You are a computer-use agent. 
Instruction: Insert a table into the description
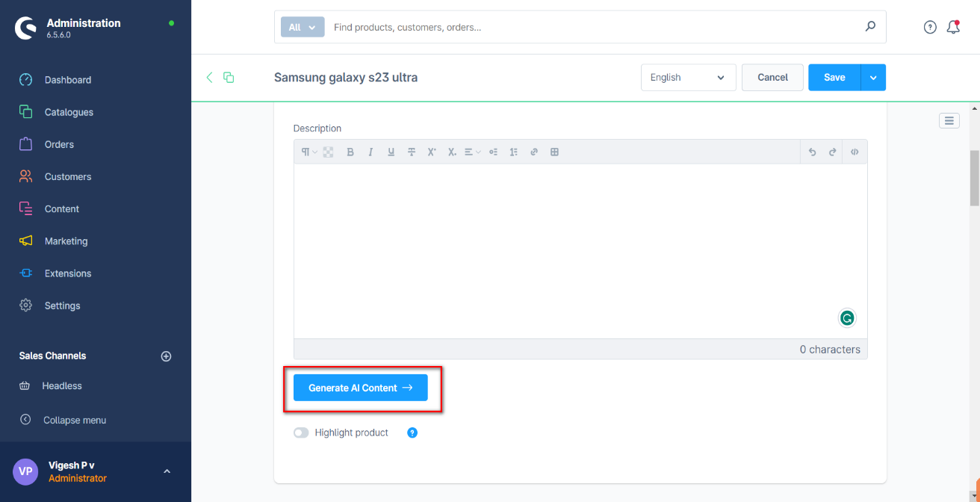(554, 152)
